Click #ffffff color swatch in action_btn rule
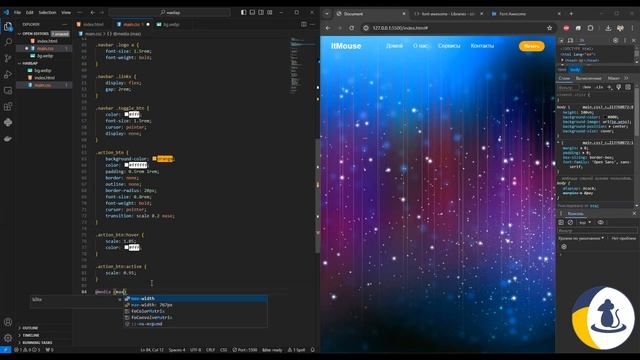Screen dimensions: 640x360 (x=127, y=165)
